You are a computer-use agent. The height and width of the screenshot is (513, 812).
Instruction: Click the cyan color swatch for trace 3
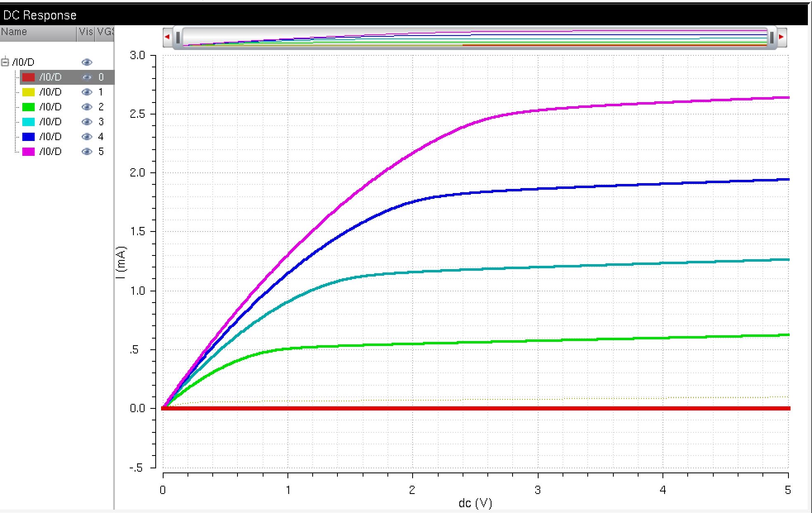tap(28, 122)
